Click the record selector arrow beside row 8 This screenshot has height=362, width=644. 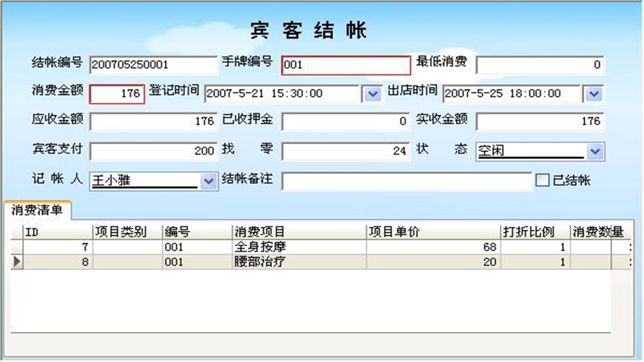pyautogui.click(x=17, y=261)
